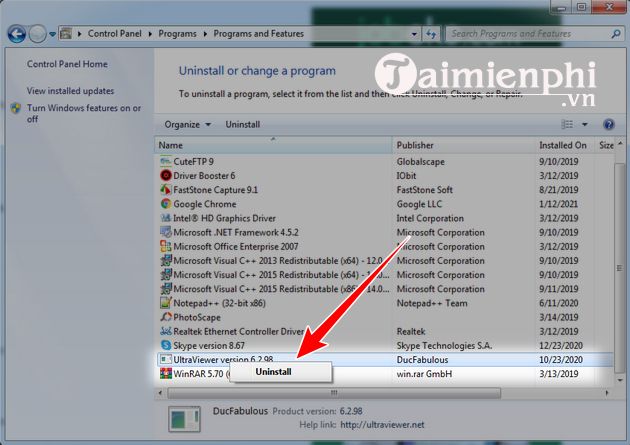The image size is (630, 445).
Task: Select Control Panel breadcrumb in address bar
Action: 115,34
